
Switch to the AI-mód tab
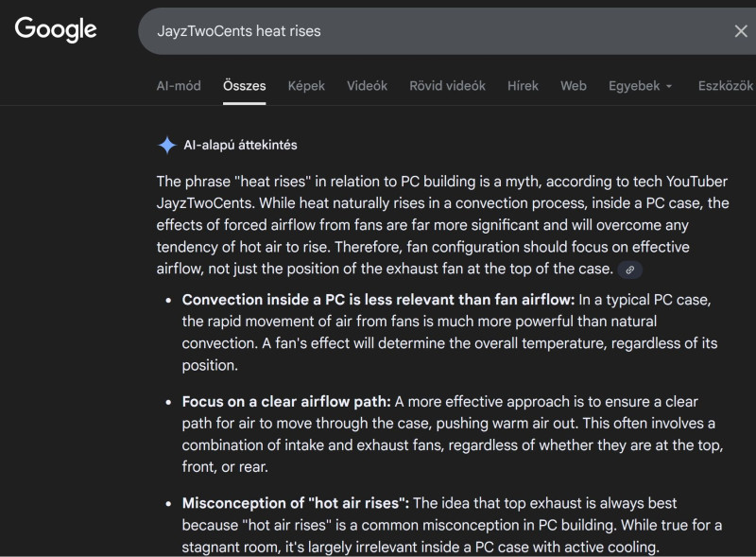pyautogui.click(x=179, y=85)
